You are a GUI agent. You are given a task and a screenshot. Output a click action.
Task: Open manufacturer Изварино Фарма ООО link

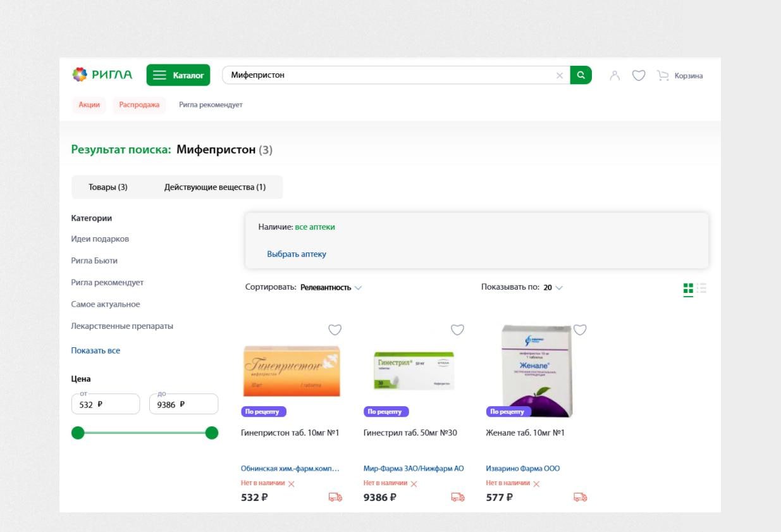(x=523, y=469)
